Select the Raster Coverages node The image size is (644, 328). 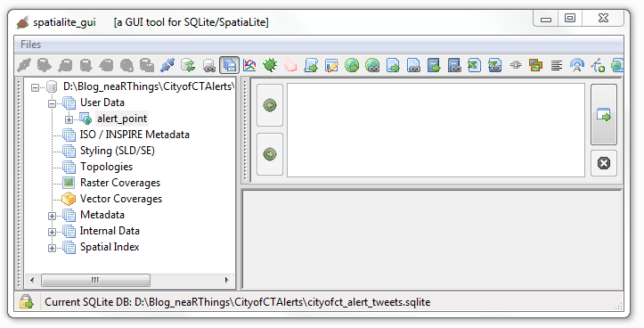pyautogui.click(x=120, y=183)
